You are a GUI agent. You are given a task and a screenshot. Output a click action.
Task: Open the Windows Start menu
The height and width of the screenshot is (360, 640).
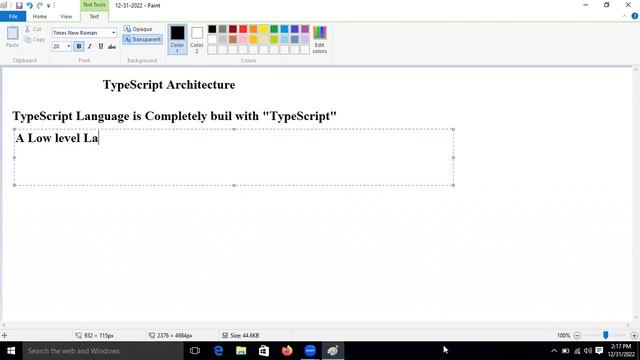coord(11,351)
